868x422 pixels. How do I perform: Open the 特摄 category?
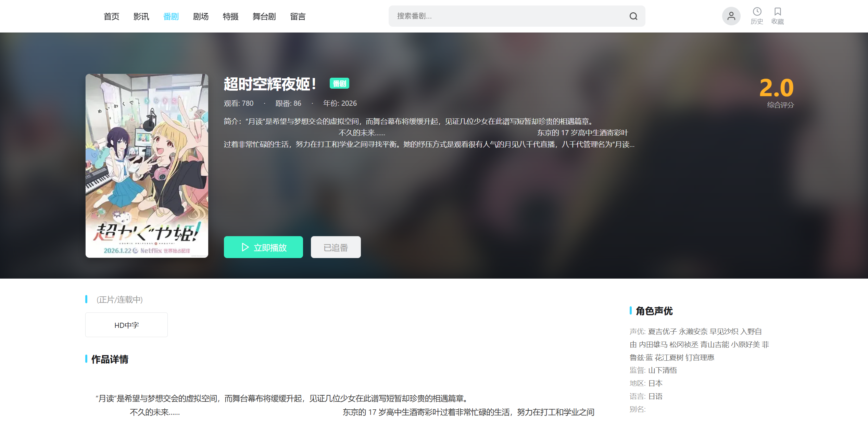click(230, 16)
